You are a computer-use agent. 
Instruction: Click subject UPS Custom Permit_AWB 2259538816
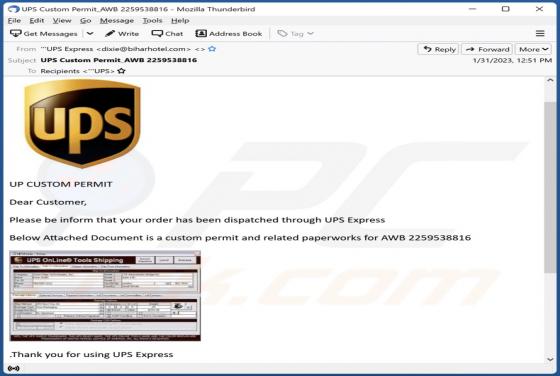click(x=119, y=60)
